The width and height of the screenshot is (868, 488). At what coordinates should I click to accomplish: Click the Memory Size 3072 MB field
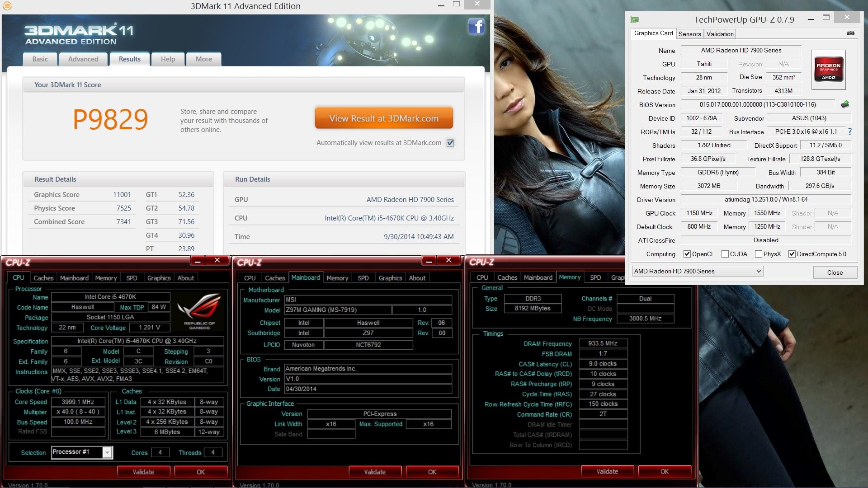708,186
